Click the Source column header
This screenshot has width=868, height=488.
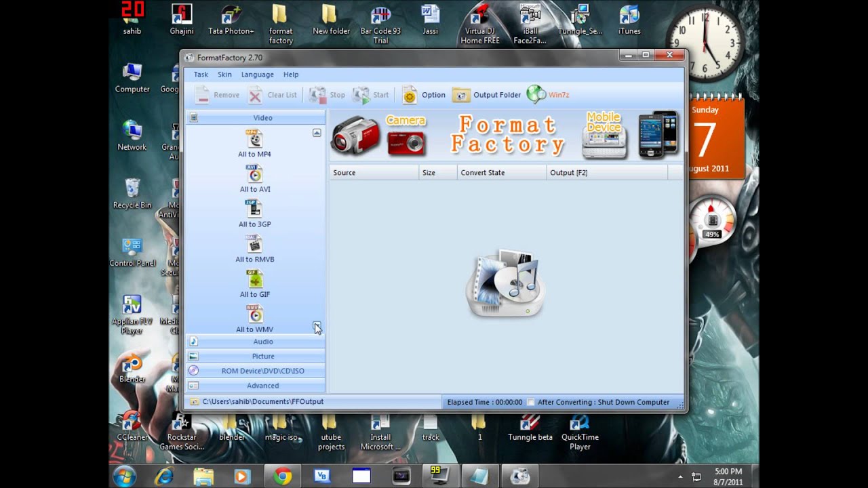pyautogui.click(x=374, y=173)
